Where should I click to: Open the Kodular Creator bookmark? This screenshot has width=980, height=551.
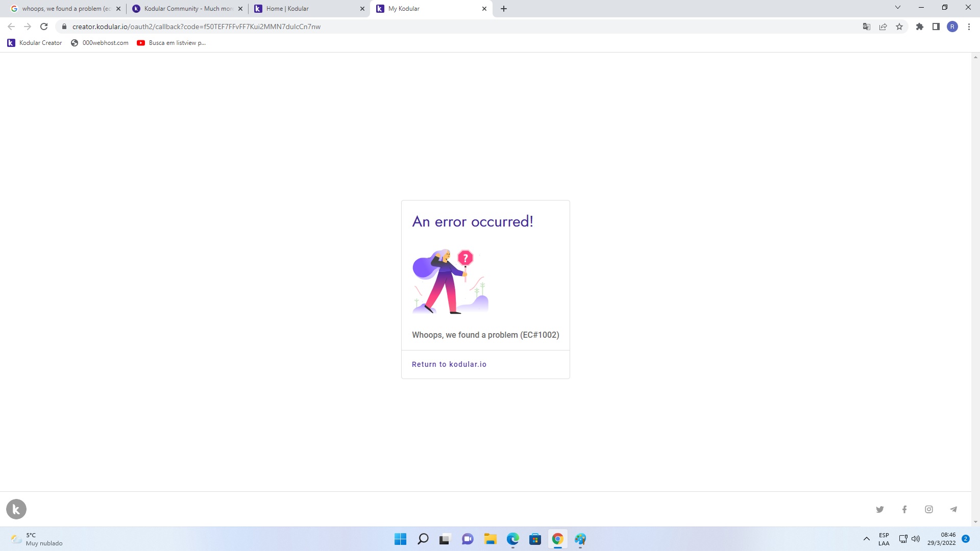(35, 43)
